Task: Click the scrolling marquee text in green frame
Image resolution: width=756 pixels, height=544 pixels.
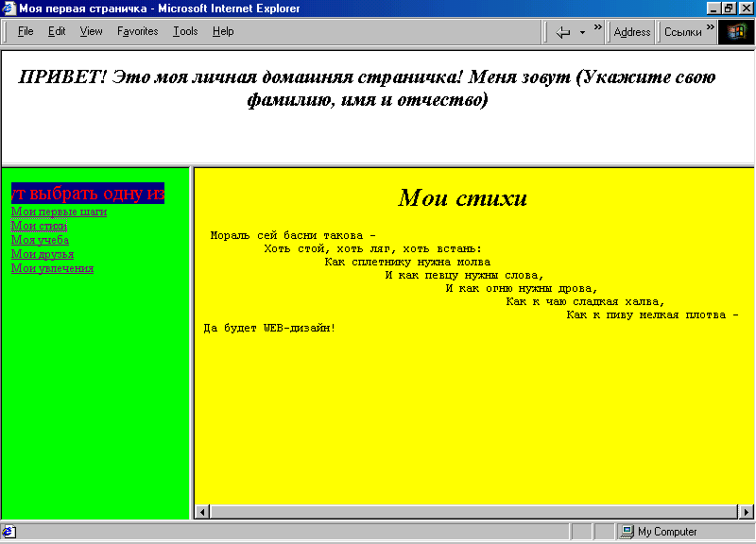Action: (x=88, y=194)
